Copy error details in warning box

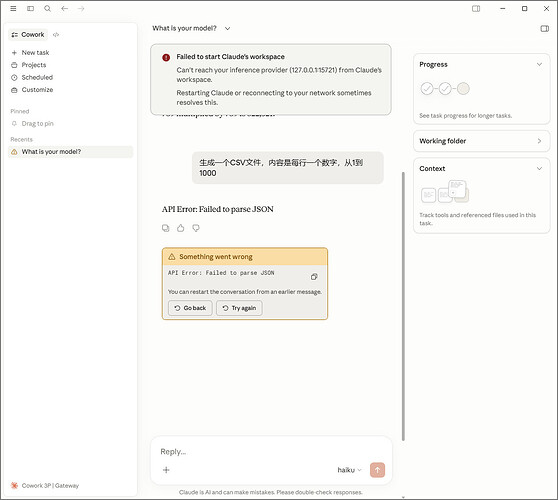pyautogui.click(x=314, y=277)
